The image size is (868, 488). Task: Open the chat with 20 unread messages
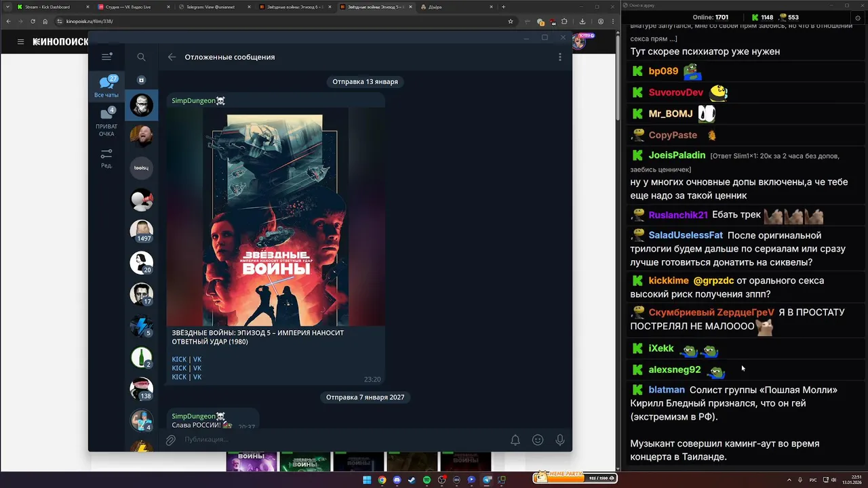tap(142, 262)
